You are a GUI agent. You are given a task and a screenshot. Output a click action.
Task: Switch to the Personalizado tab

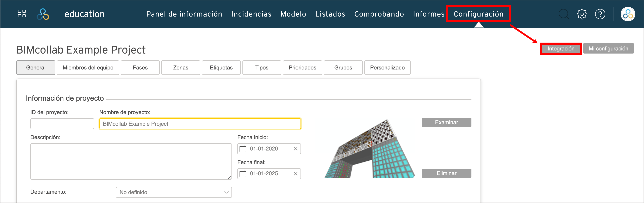(x=388, y=68)
